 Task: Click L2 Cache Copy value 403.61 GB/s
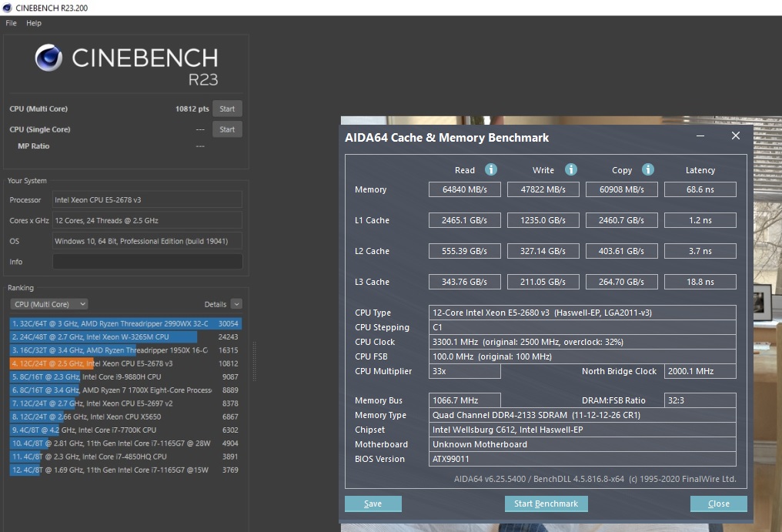621,251
